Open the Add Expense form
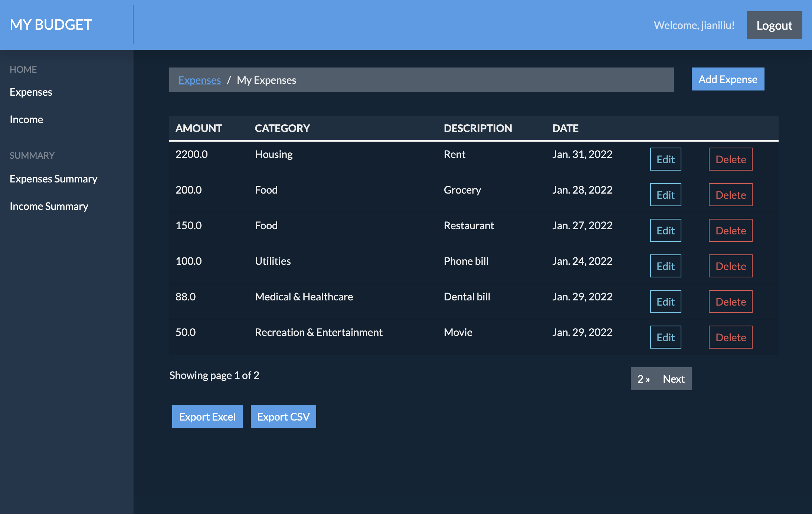 click(727, 79)
